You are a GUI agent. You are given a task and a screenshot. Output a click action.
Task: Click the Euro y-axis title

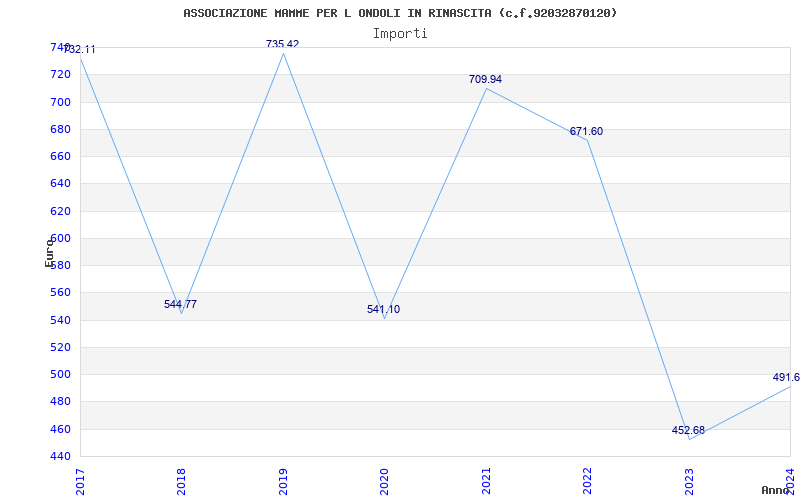(49, 253)
